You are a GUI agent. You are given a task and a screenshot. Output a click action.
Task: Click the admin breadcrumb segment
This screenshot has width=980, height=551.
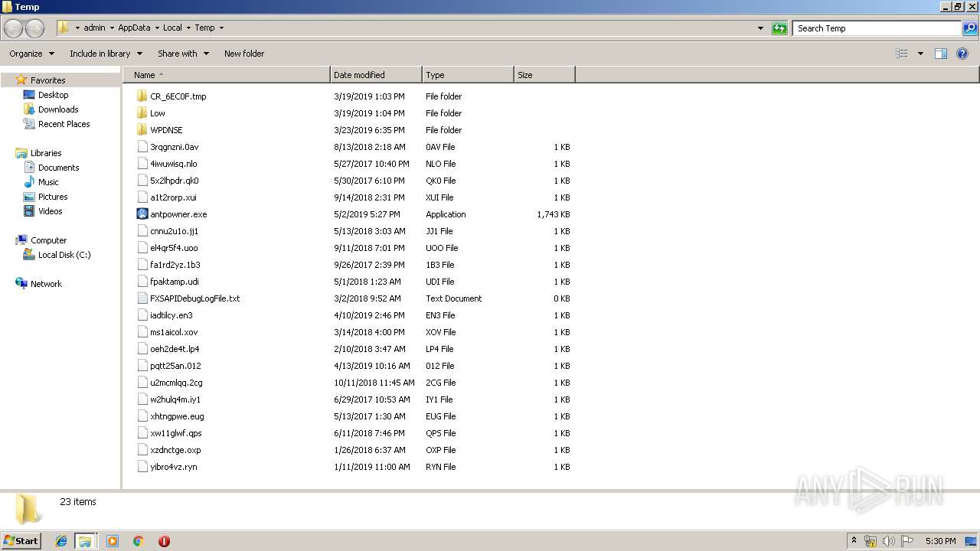[94, 28]
